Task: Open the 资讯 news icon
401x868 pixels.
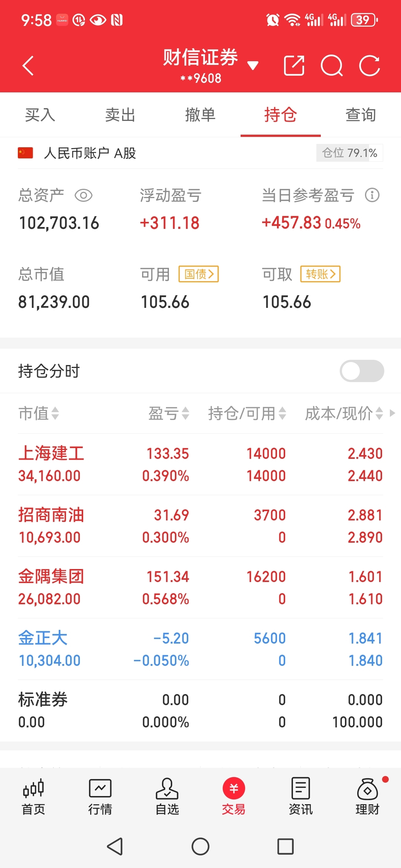Action: pos(301,796)
